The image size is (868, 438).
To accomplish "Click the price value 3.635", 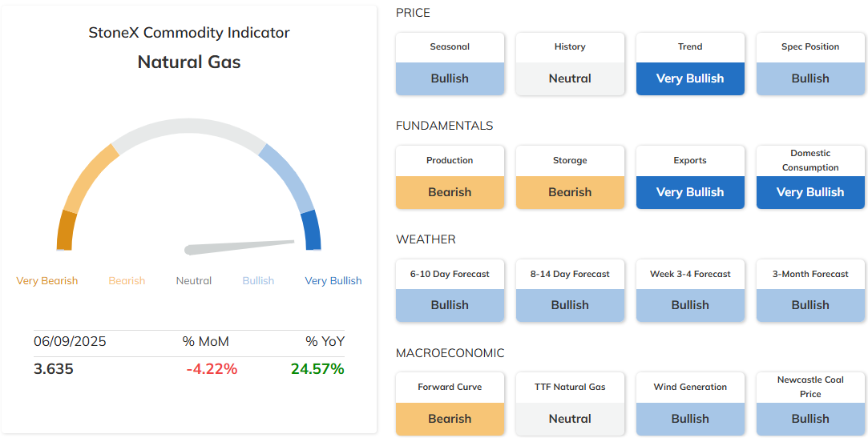I will (x=54, y=369).
